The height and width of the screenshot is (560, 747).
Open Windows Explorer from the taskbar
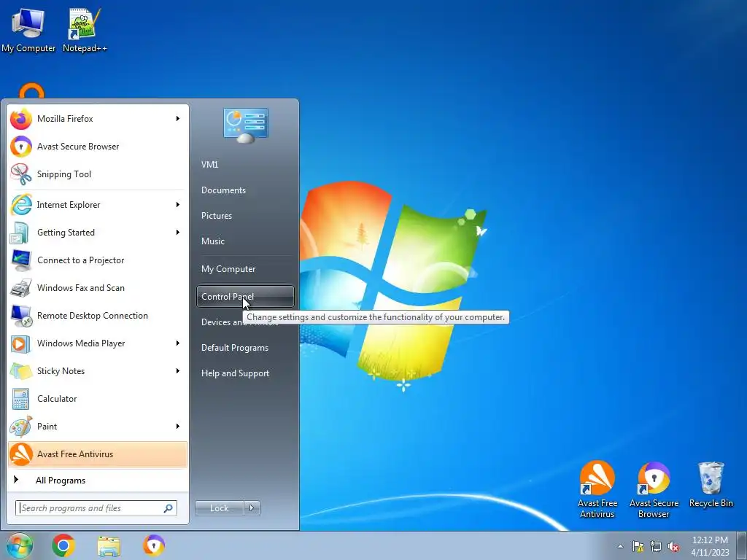109,545
